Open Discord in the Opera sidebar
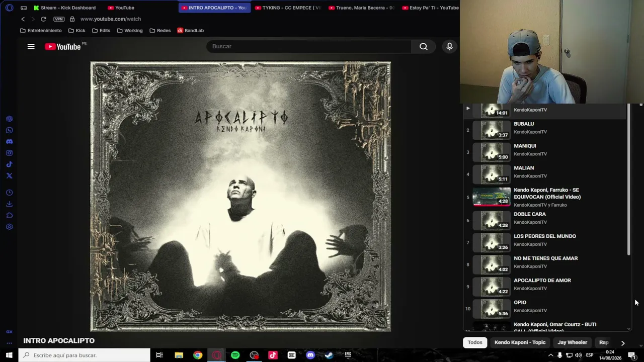The height and width of the screenshot is (362, 644). (9, 142)
